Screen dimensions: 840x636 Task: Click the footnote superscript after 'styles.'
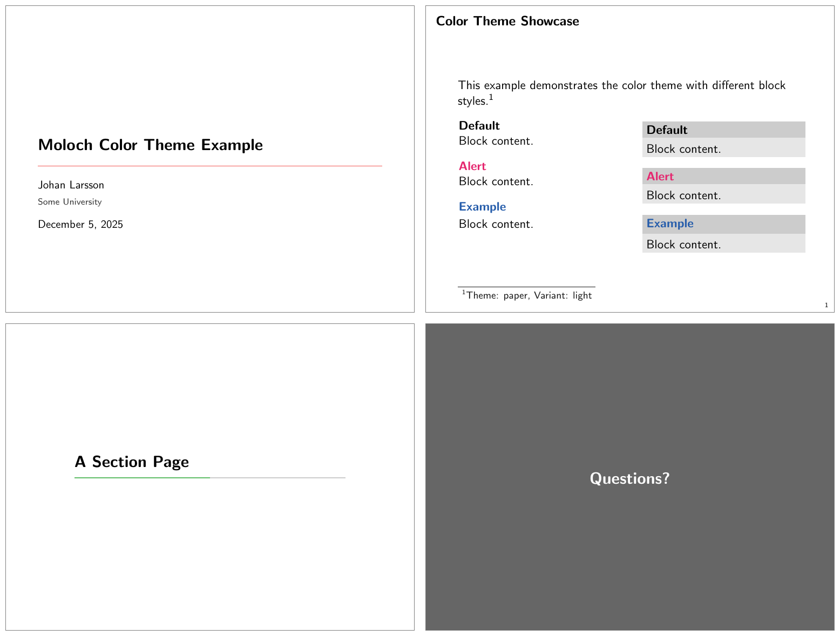click(491, 98)
